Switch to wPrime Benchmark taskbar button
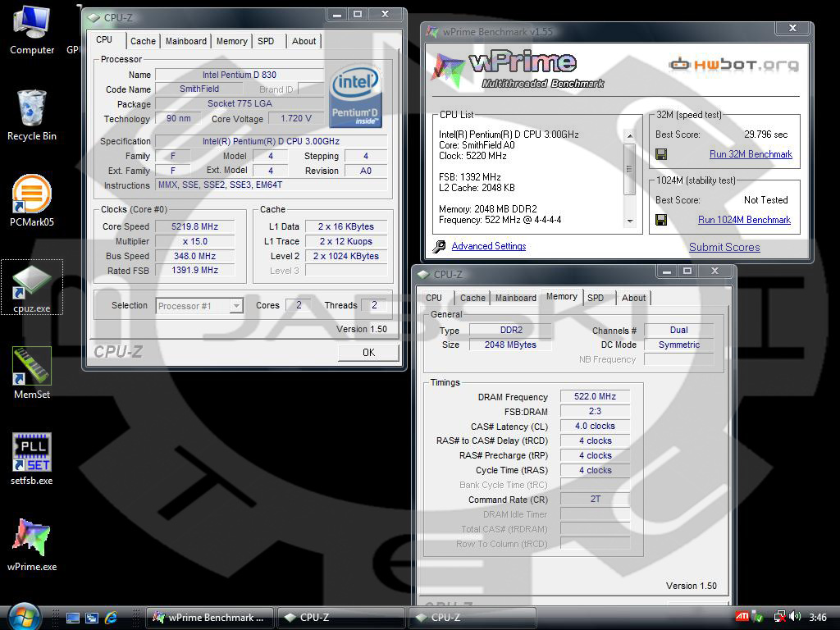The image size is (840, 630). pos(210,618)
